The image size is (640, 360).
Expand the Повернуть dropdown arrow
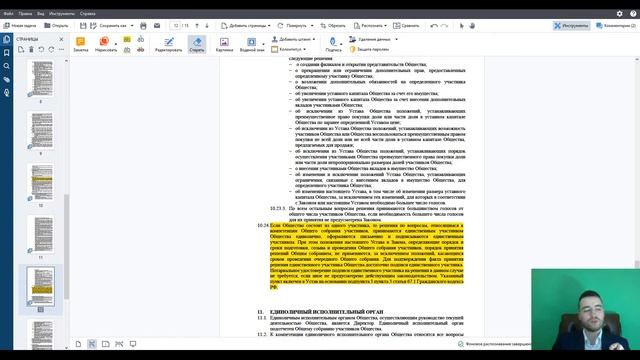[x=312, y=26]
